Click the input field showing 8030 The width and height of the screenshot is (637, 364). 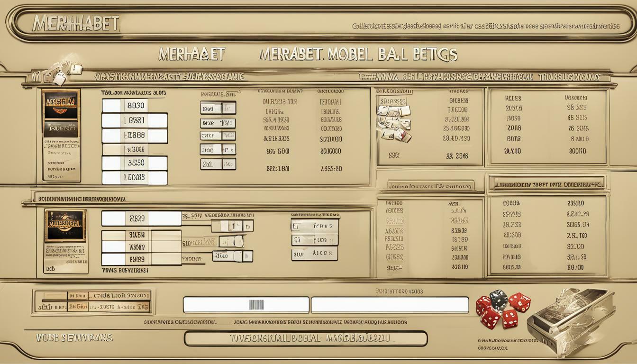pos(135,106)
